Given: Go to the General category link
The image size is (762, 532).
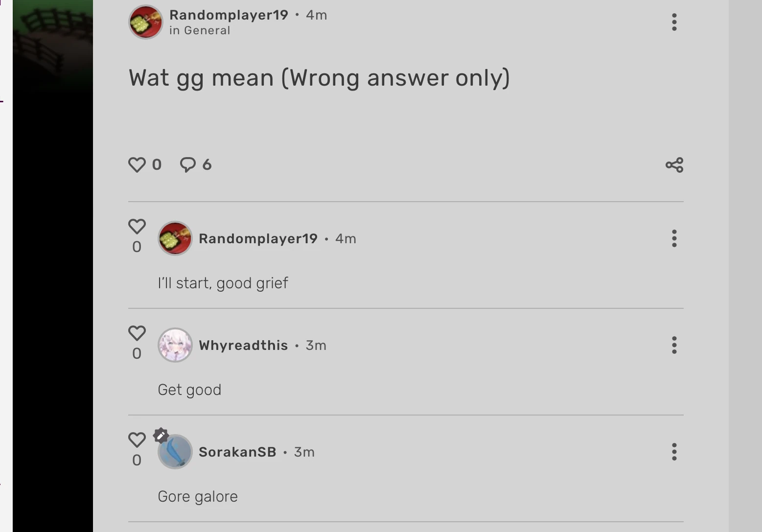Looking at the screenshot, I should (207, 30).
